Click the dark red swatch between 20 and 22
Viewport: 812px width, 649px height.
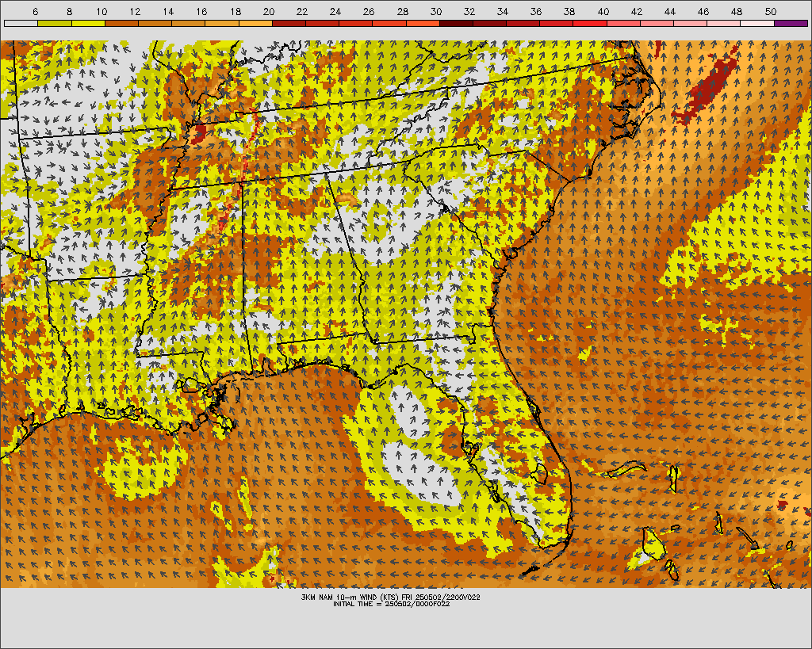[289, 23]
